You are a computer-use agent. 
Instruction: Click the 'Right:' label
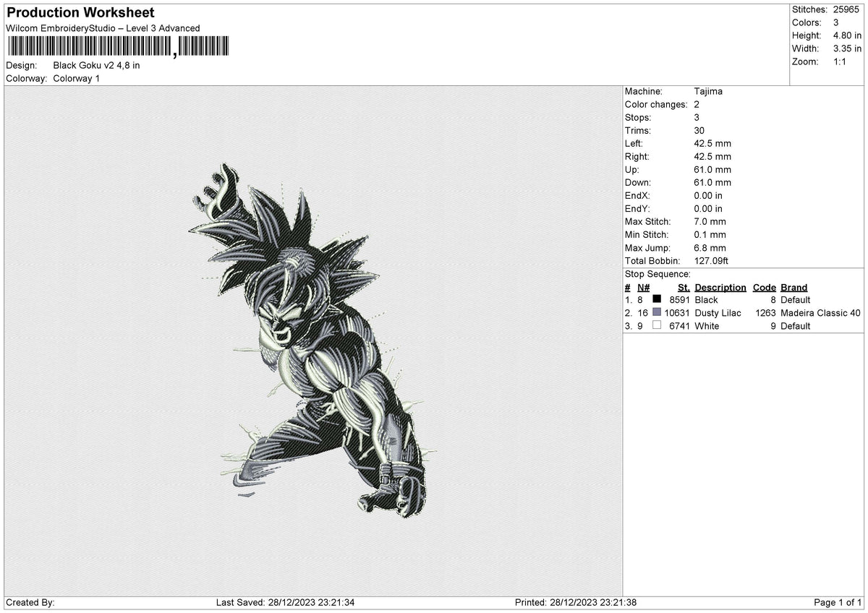[637, 156]
